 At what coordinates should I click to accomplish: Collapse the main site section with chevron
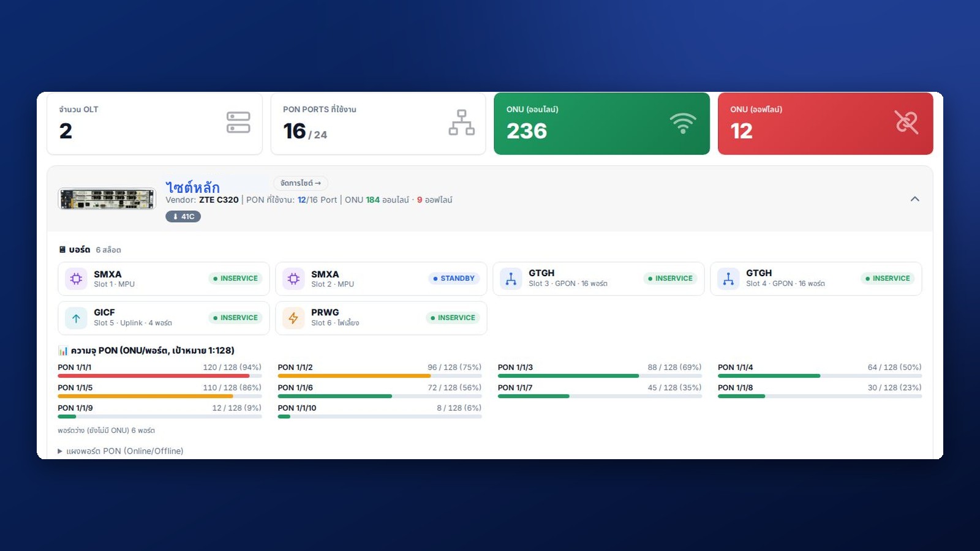click(914, 199)
